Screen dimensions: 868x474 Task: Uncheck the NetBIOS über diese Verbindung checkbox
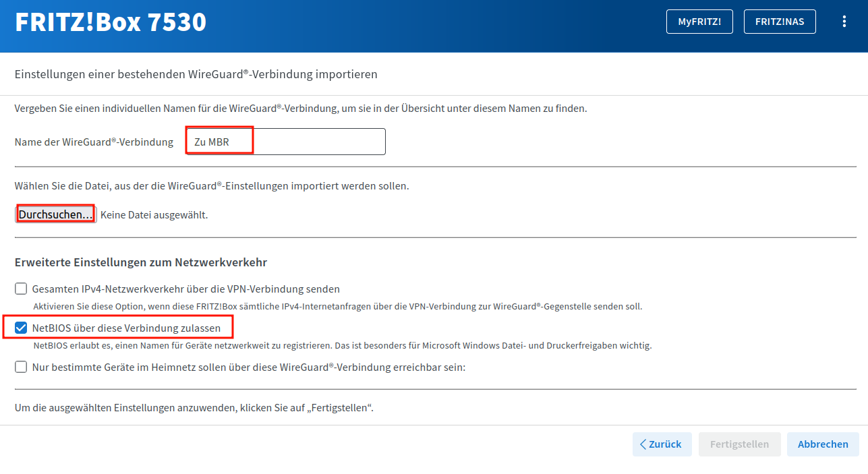[x=21, y=328]
